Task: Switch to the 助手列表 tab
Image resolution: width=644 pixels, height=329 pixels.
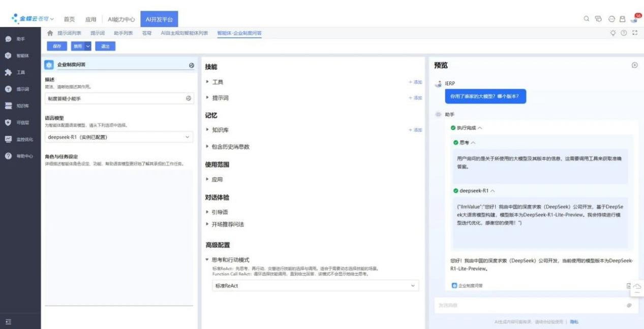Action: coord(124,33)
